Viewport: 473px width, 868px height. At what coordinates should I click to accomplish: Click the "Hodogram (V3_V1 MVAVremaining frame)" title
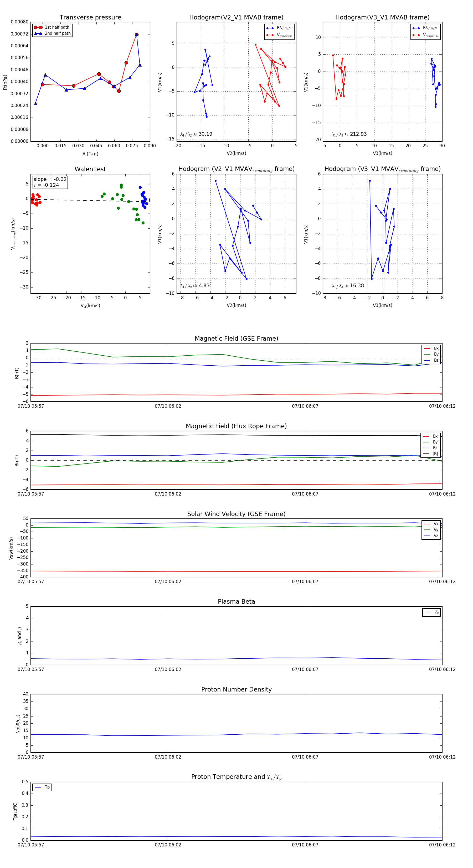click(382, 169)
